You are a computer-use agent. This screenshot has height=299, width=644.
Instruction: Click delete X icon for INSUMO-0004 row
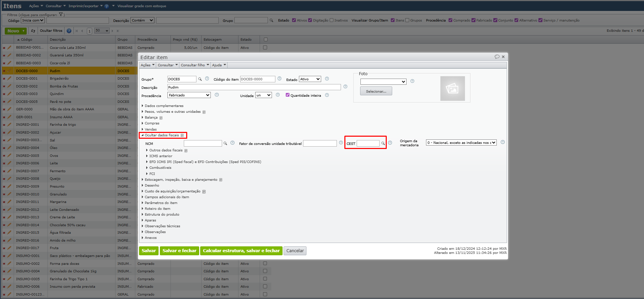click(4, 272)
